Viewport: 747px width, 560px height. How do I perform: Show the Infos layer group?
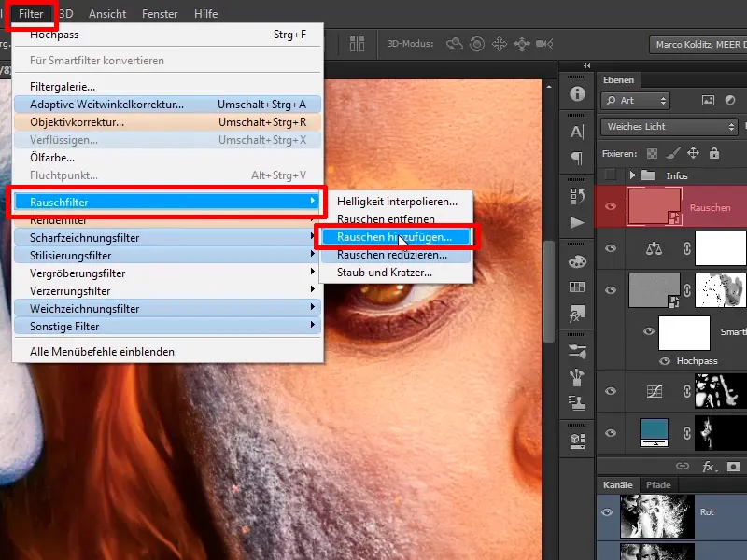point(611,175)
